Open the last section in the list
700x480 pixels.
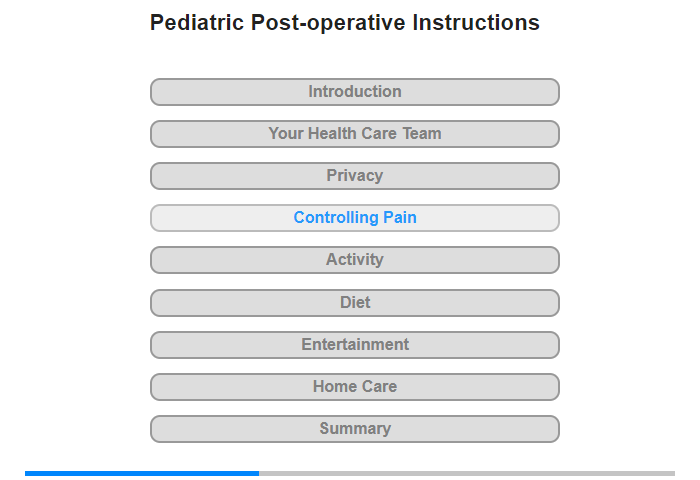tap(354, 429)
